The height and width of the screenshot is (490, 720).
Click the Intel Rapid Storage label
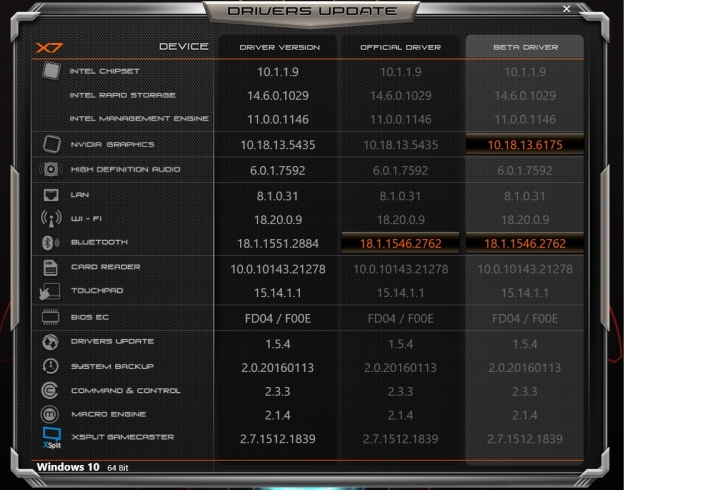(122, 95)
